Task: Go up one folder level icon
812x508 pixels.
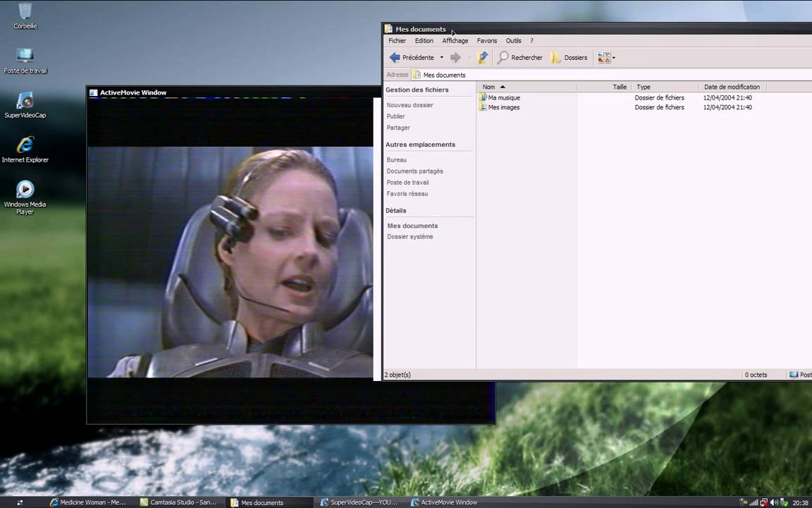Action: (x=482, y=58)
